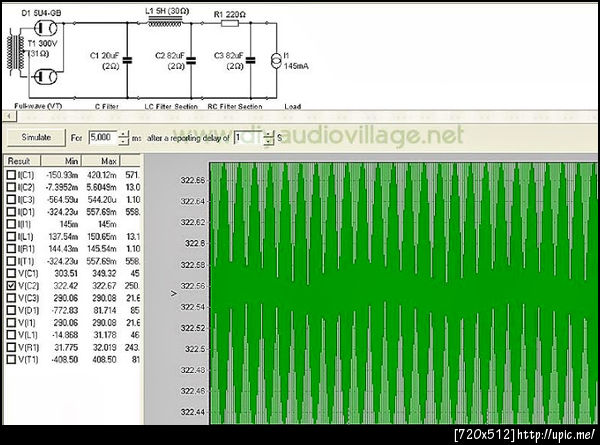This screenshot has height=445, width=600.
Task: Enable the I(D1) trace checkbox
Action: [x=11, y=212]
